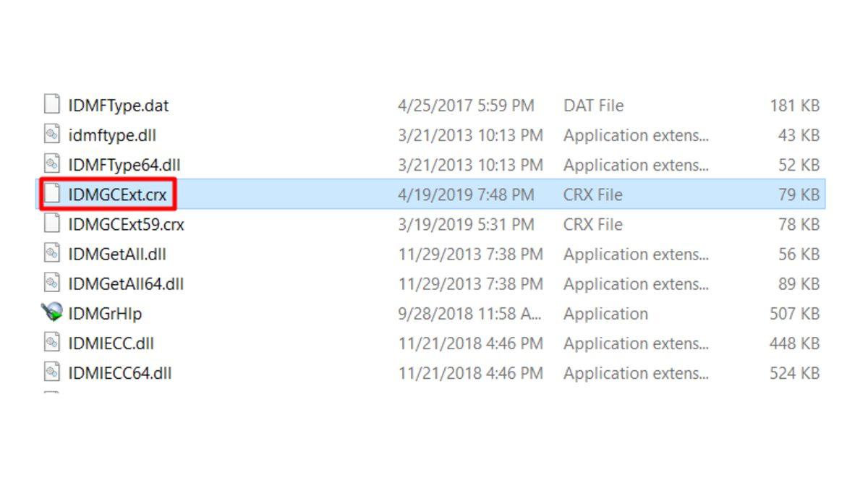Viewport: 868px width, 488px height.
Task: Click the idmftype.dll application extension icon
Action: 51,134
